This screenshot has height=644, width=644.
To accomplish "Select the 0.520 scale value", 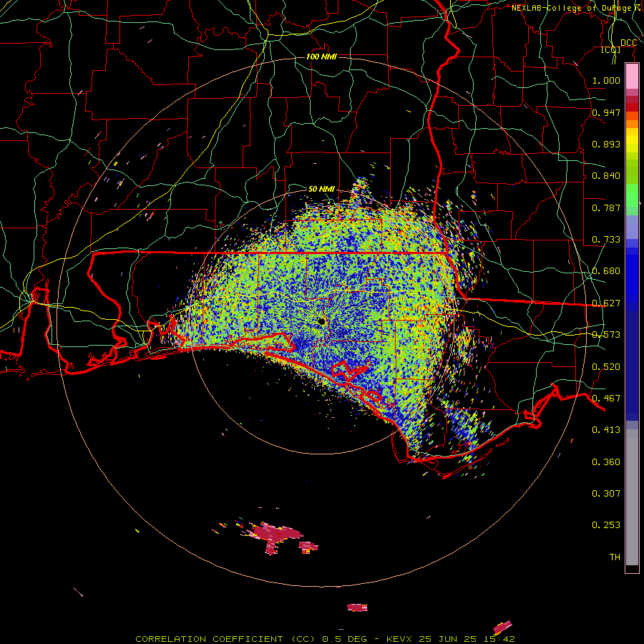I will pyautogui.click(x=606, y=367).
